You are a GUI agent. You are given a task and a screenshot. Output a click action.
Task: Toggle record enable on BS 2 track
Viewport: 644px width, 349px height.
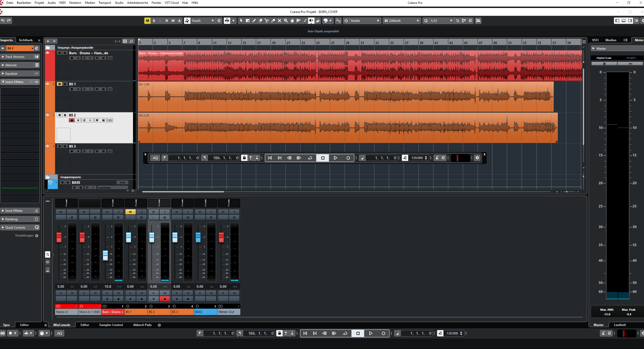click(72, 120)
